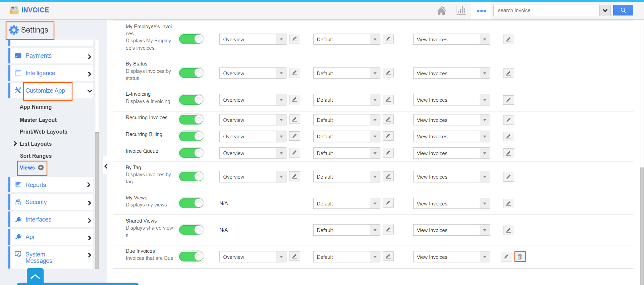The image size is (644, 285).
Task: Click the home icon in top bar
Action: click(441, 11)
